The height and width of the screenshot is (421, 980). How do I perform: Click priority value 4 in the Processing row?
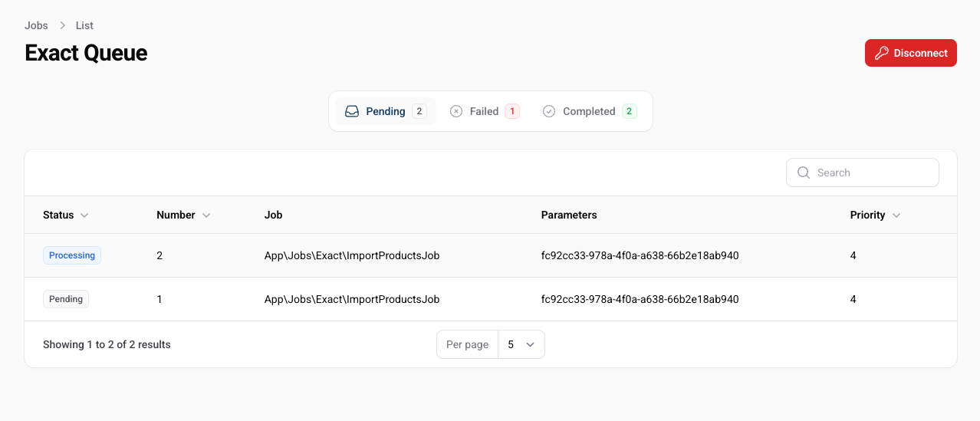[853, 255]
